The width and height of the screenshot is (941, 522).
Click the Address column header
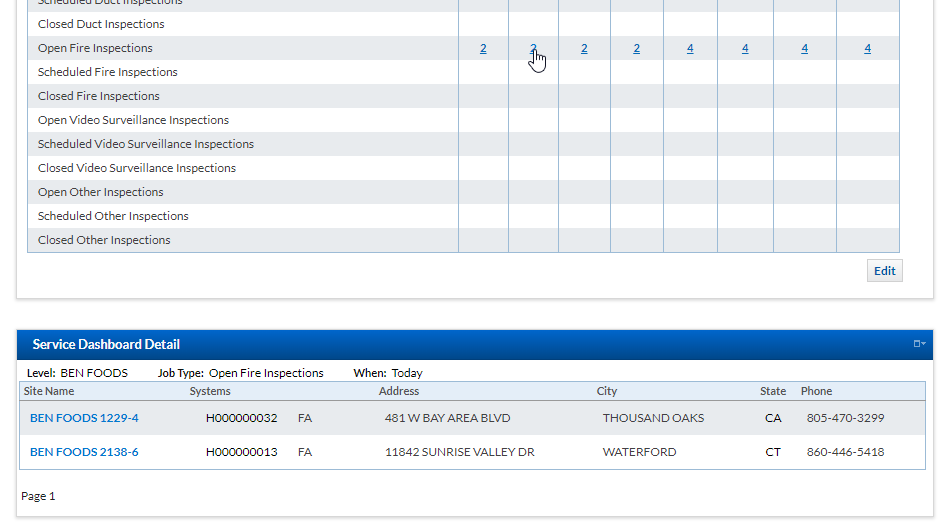click(x=399, y=391)
